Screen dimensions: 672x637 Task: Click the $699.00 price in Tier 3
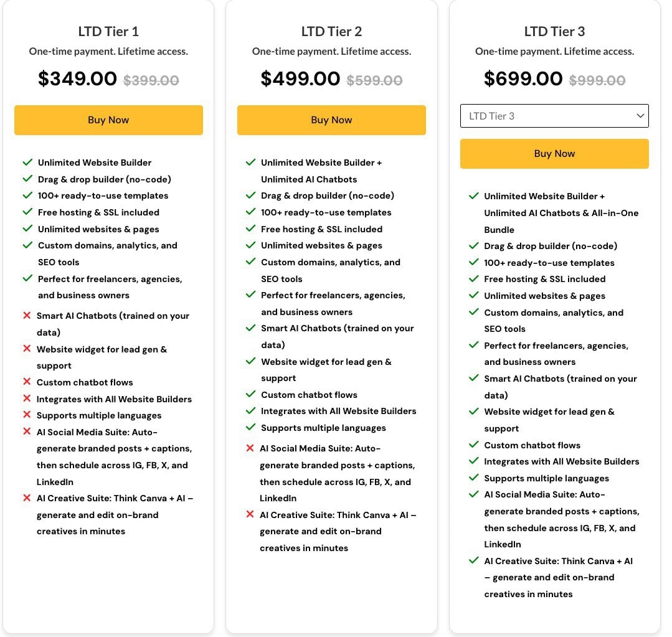(x=523, y=79)
